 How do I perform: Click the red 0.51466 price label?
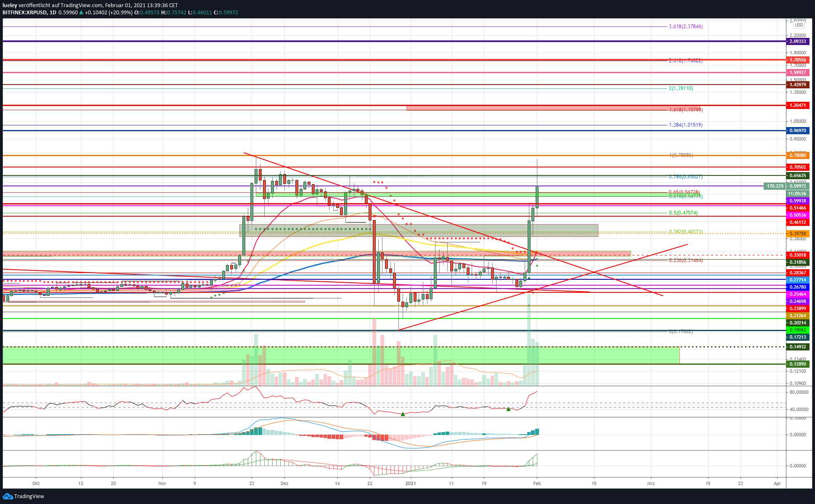pos(797,208)
